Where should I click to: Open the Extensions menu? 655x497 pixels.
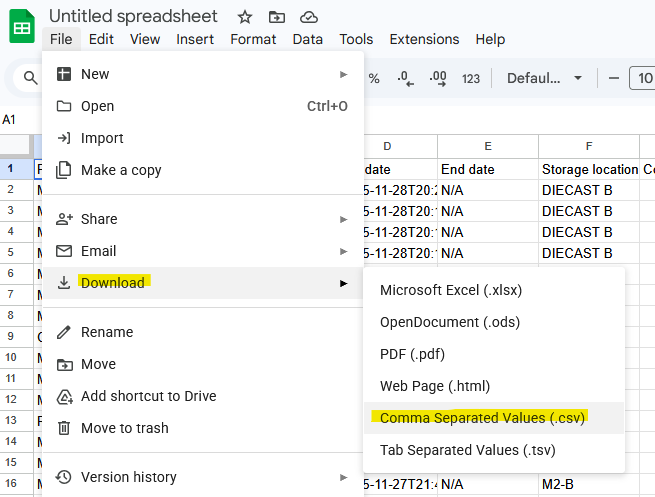[x=424, y=39]
